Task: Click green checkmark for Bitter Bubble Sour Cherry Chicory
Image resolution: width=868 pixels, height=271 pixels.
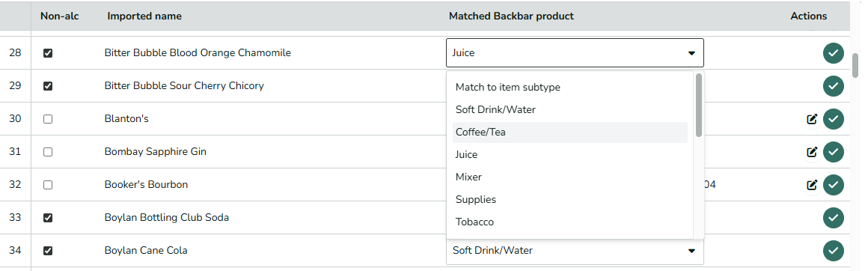Action: click(x=833, y=86)
